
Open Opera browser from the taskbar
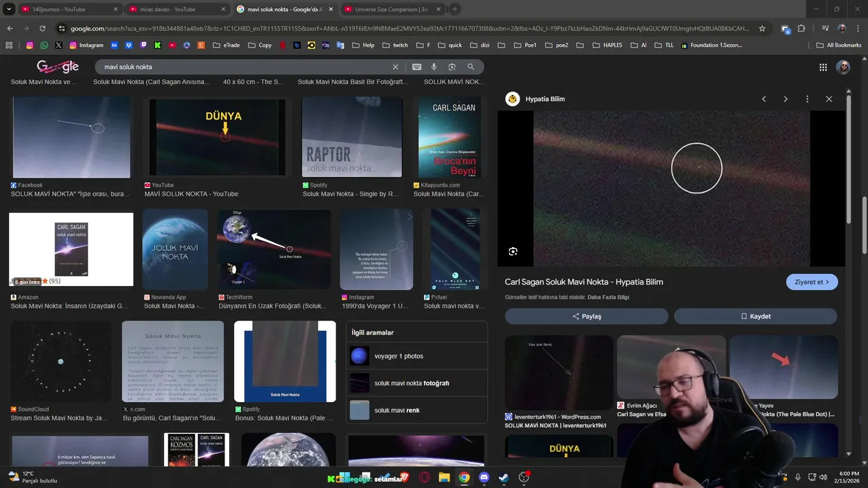[x=425, y=477]
